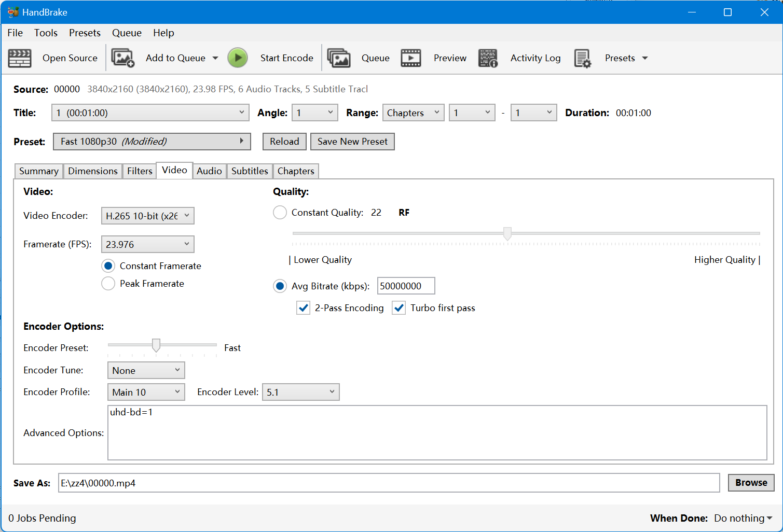Click the Constant Quality slider thumb
Image resolution: width=783 pixels, height=532 pixels.
[507, 233]
